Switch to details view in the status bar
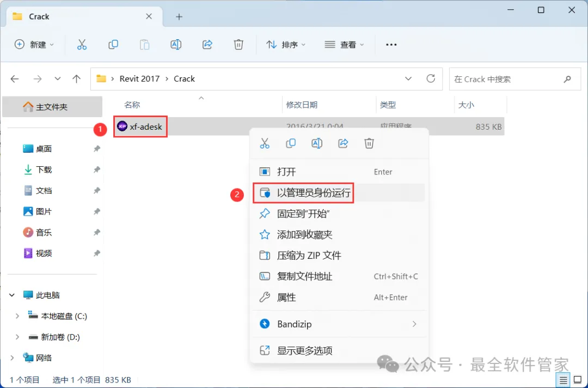Screen dimensions: 588x388 coord(563,380)
